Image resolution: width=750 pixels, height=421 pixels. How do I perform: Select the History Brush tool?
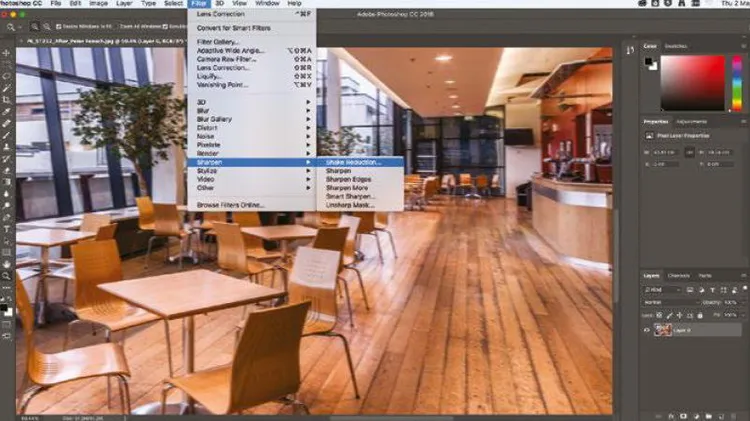coord(6,158)
